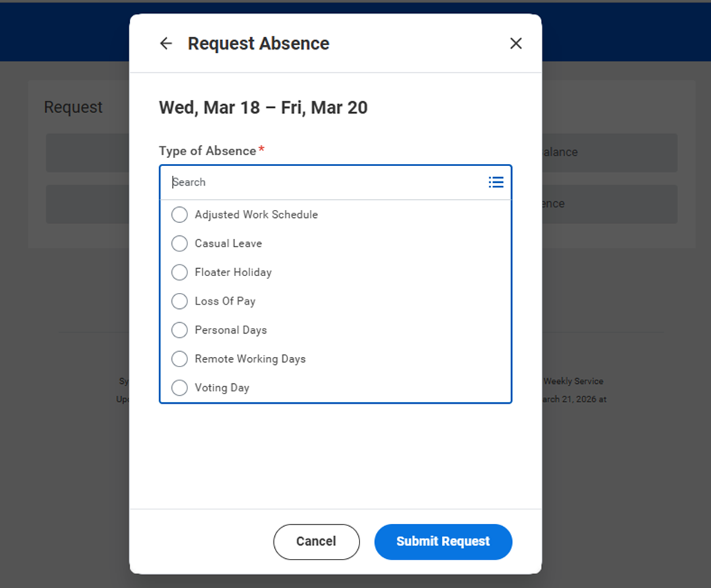Click the Request Absence dialog title
This screenshot has height=588, width=711.
click(258, 44)
